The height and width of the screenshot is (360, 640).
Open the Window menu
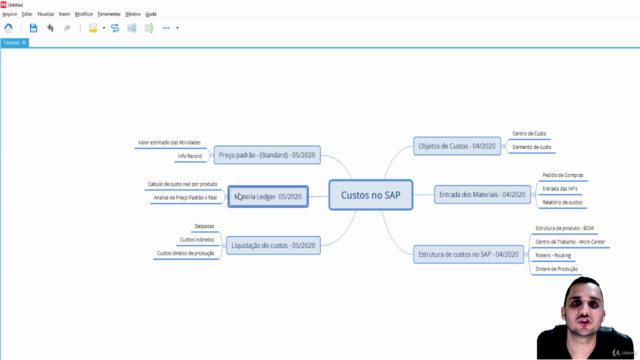(133, 14)
